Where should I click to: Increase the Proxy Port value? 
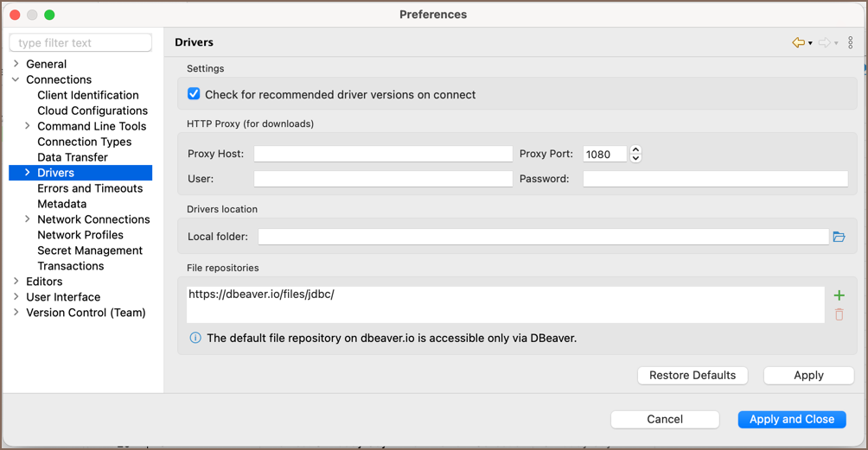click(x=636, y=149)
